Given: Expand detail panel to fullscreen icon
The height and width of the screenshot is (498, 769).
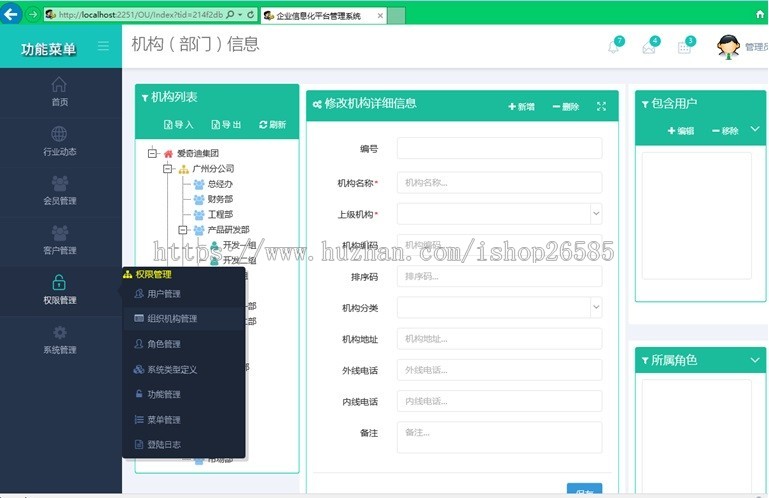Looking at the screenshot, I should (x=601, y=106).
